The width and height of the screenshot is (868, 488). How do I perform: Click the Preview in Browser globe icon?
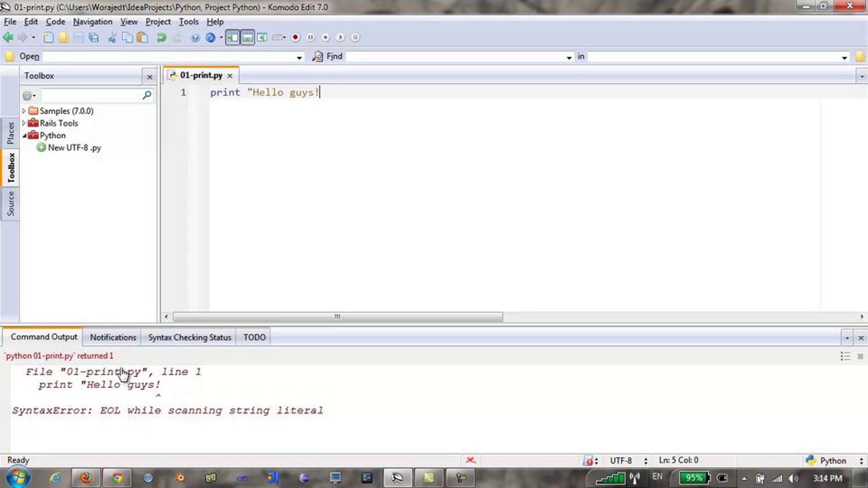[x=210, y=37]
